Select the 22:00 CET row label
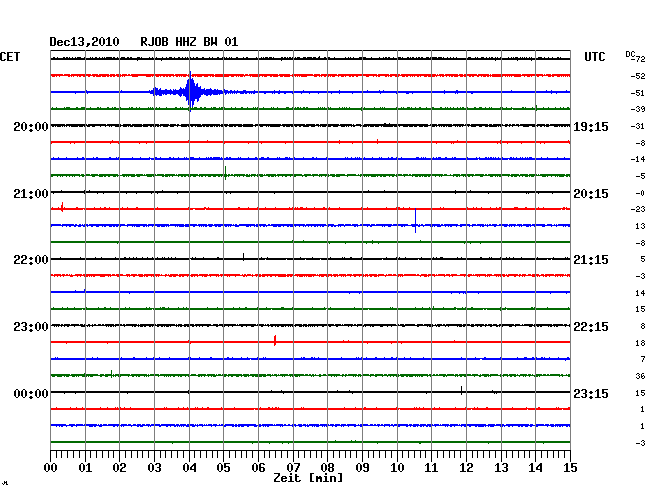The height and width of the screenshot is (494, 650). pos(31,260)
